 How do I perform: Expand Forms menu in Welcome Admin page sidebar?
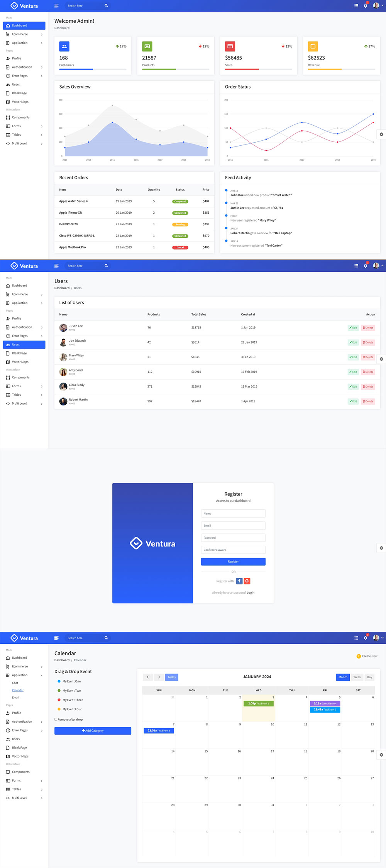click(24, 126)
